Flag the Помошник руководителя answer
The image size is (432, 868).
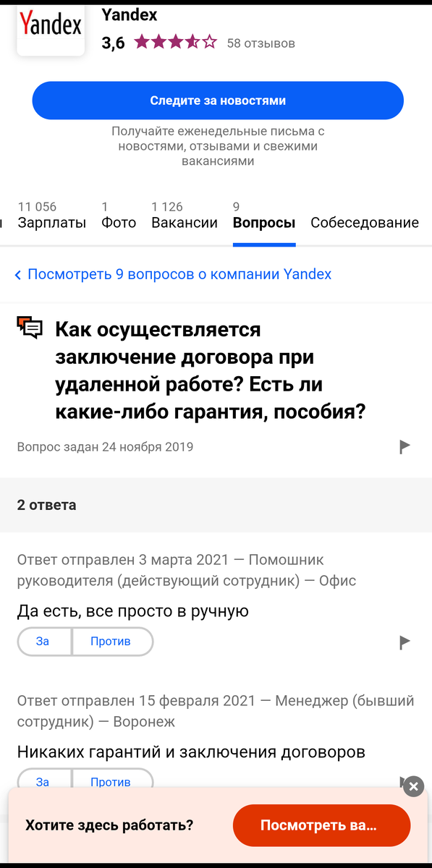(x=405, y=642)
